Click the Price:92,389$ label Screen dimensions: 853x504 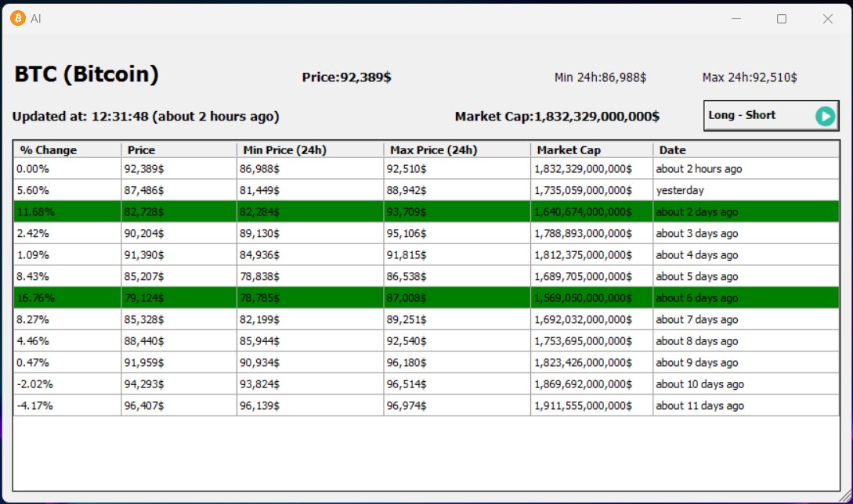click(x=346, y=77)
